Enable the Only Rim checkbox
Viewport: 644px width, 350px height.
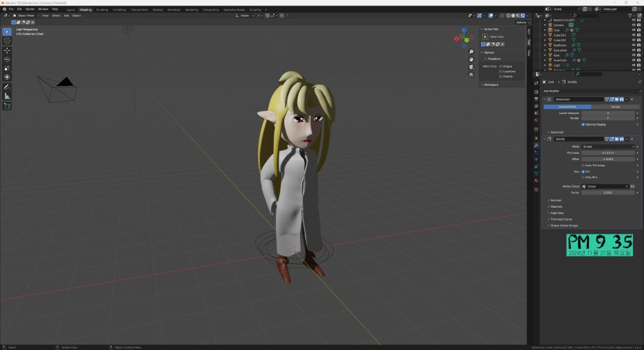point(583,177)
